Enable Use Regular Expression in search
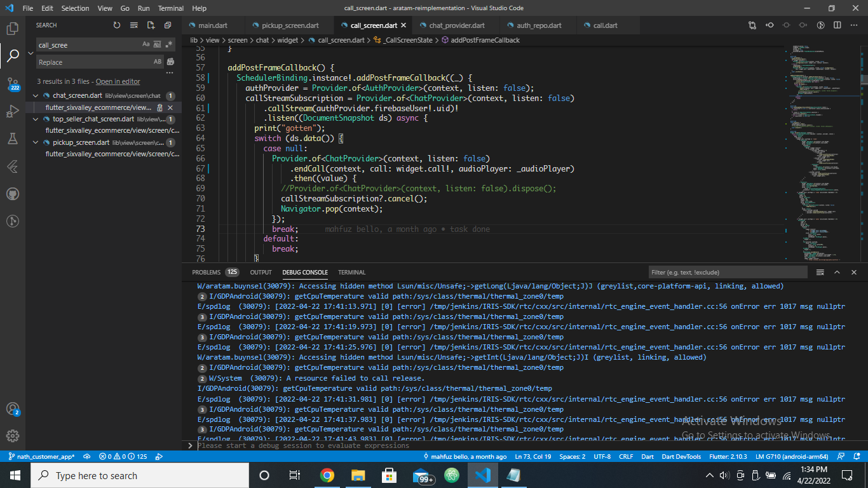The width and height of the screenshot is (868, 488). point(168,44)
